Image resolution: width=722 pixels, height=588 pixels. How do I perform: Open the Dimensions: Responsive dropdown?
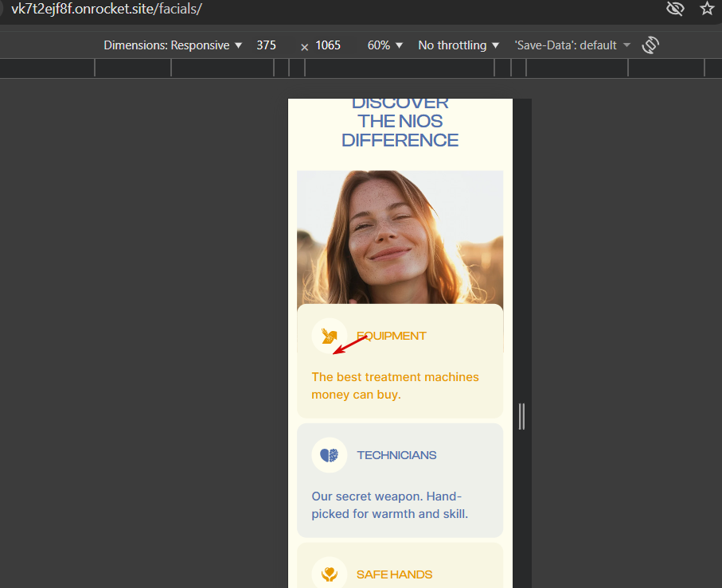[173, 45]
